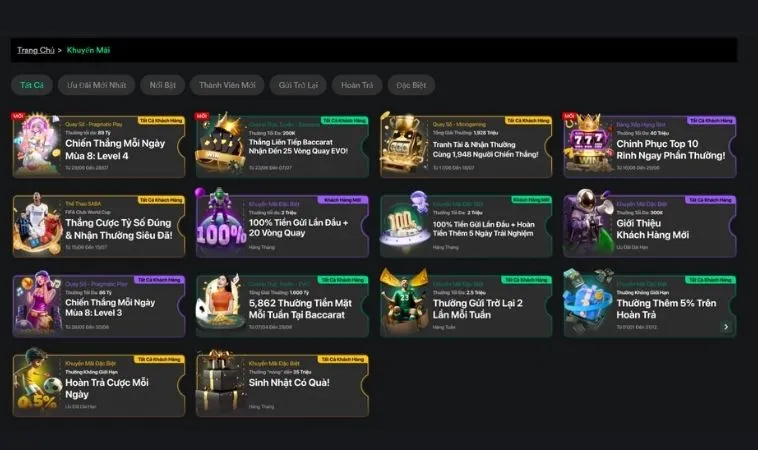Click the black gift boxes icon
The height and width of the screenshot is (450, 758).
221,382
